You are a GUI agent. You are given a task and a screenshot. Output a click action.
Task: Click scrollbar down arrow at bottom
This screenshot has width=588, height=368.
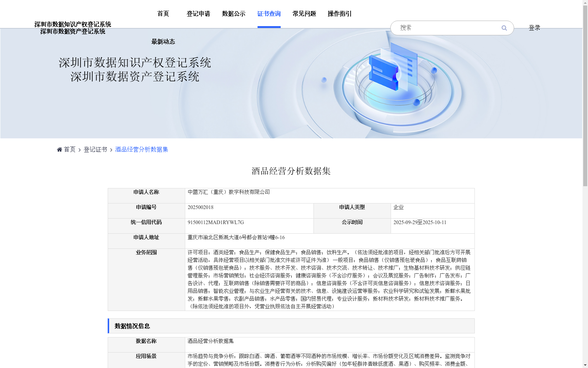pos(585,365)
